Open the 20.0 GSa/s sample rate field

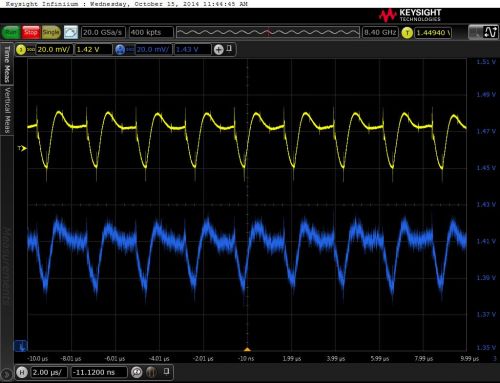coord(103,32)
